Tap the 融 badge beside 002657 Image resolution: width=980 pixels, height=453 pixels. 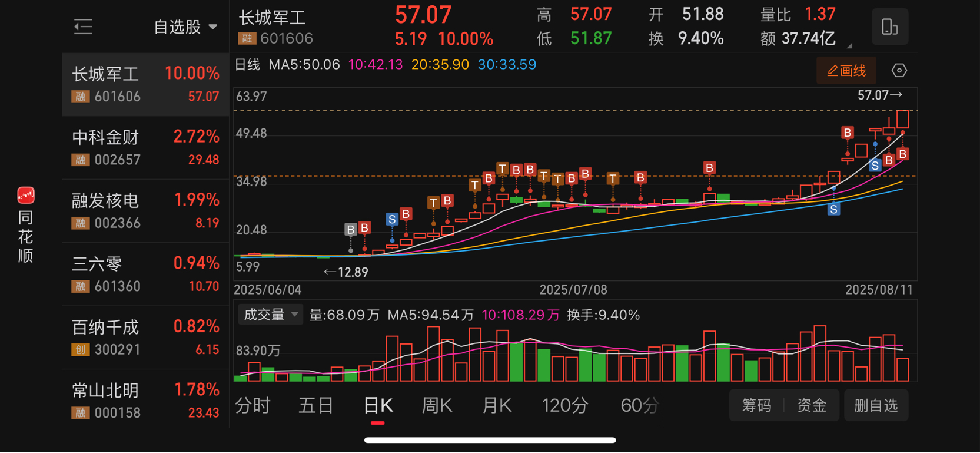pos(80,160)
